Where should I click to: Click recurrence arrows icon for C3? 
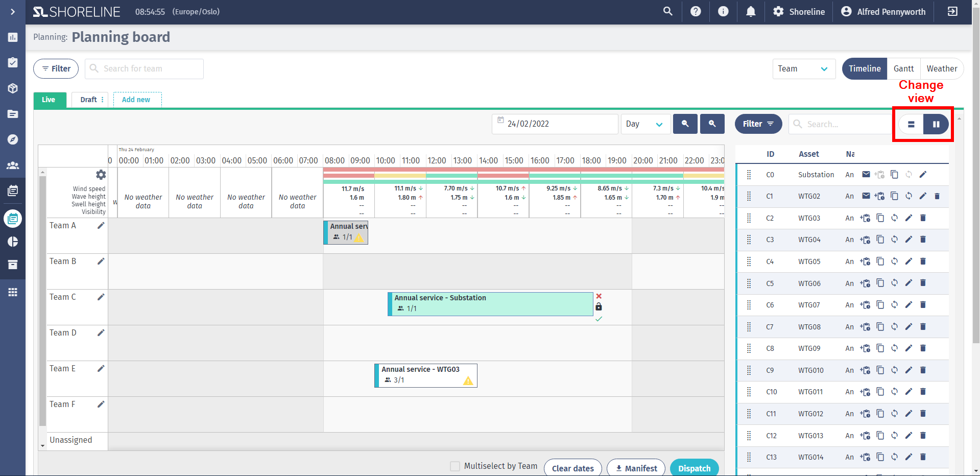click(x=894, y=240)
